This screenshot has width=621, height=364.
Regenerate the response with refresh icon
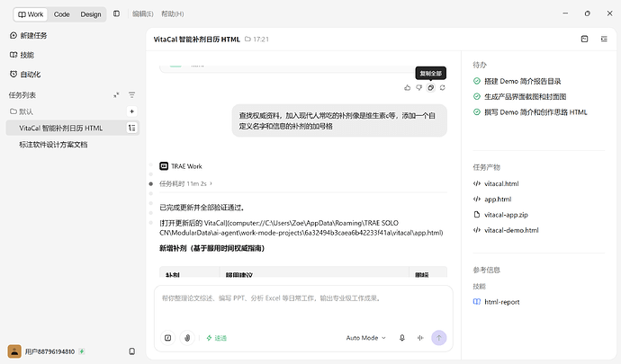443,88
